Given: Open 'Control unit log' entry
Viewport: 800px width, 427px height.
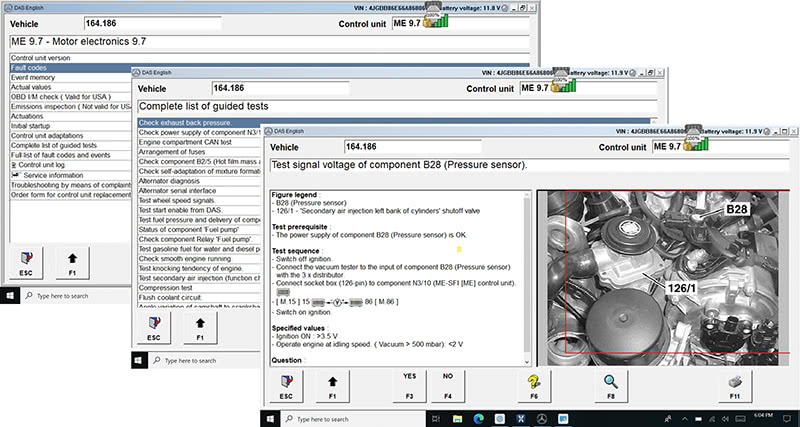Looking at the screenshot, I should [x=70, y=165].
